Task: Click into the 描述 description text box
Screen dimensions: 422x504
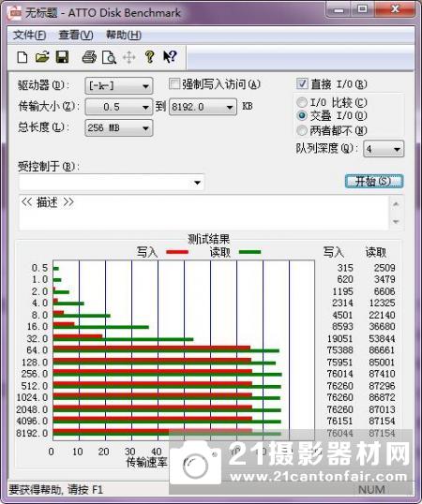Action: (x=203, y=212)
